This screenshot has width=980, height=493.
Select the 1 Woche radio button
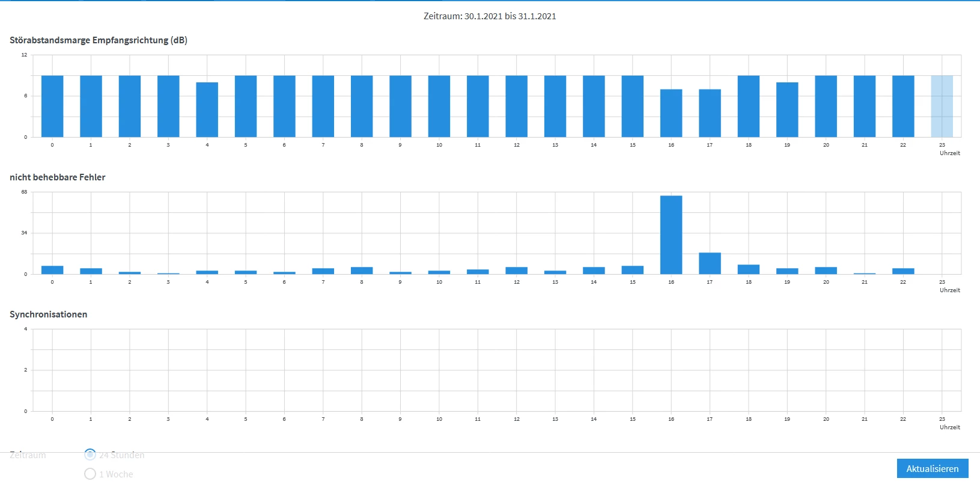pos(90,474)
